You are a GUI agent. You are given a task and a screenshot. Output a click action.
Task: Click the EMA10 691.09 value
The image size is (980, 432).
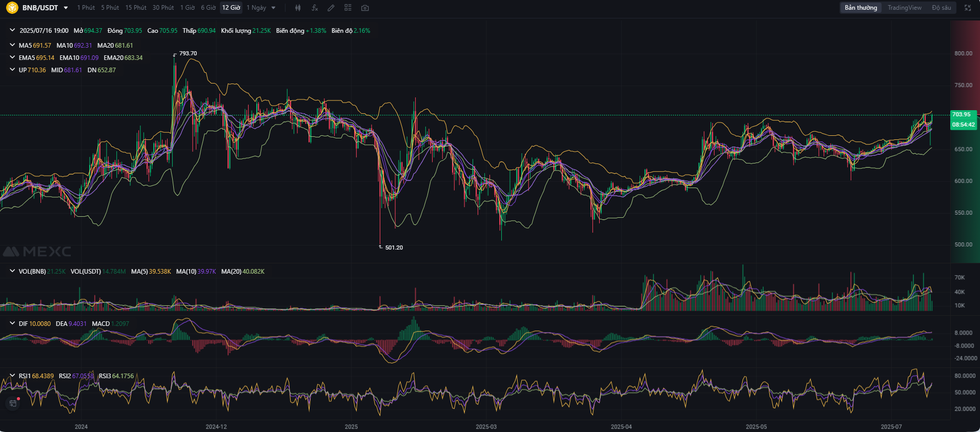(89, 57)
